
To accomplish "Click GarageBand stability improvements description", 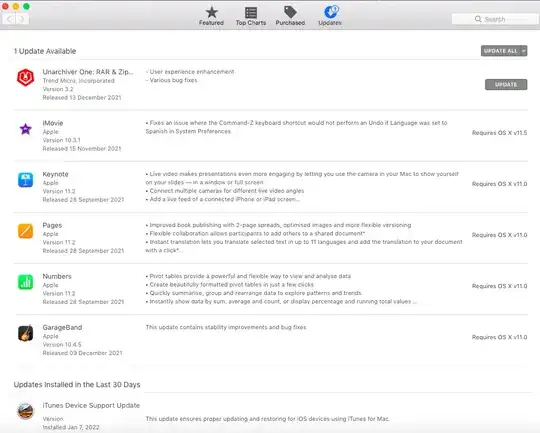I will (226, 327).
